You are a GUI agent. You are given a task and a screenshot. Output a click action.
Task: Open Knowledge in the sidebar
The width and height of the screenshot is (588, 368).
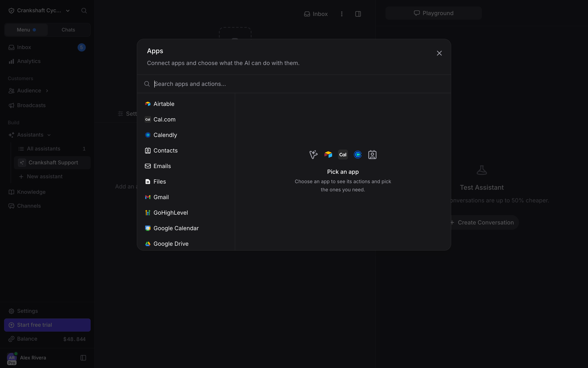point(47,192)
